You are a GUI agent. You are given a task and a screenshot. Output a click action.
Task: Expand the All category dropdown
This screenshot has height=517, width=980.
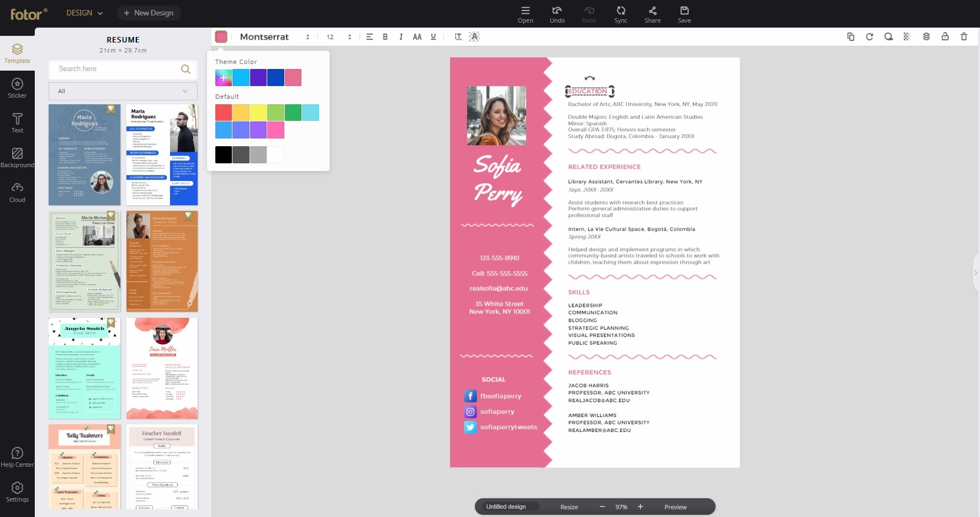coord(123,91)
